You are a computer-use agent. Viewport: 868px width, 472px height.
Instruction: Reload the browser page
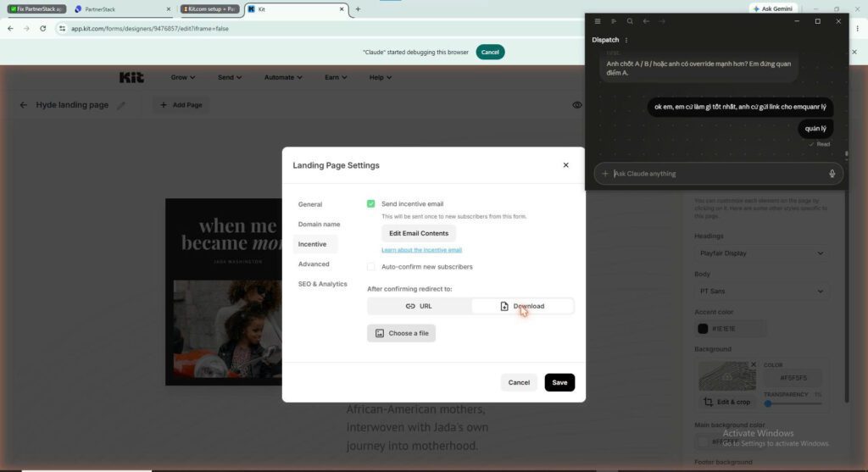coord(42,28)
